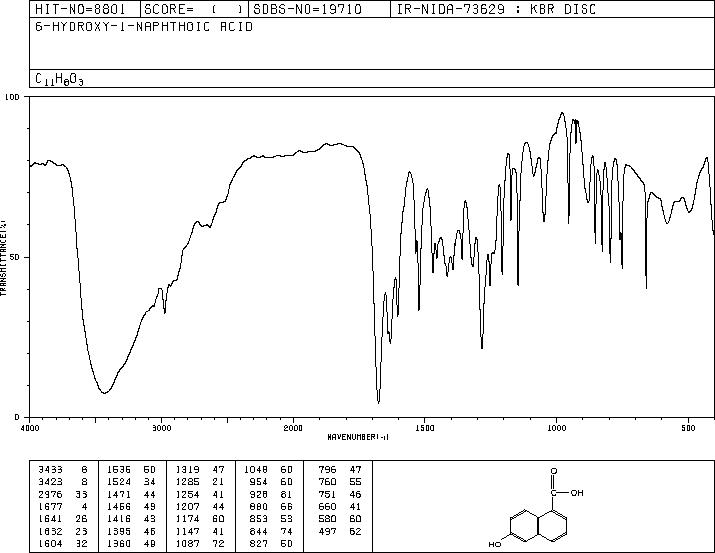Select peak value '660' in the table
Viewport: 715px width, 553px height.
327,506
